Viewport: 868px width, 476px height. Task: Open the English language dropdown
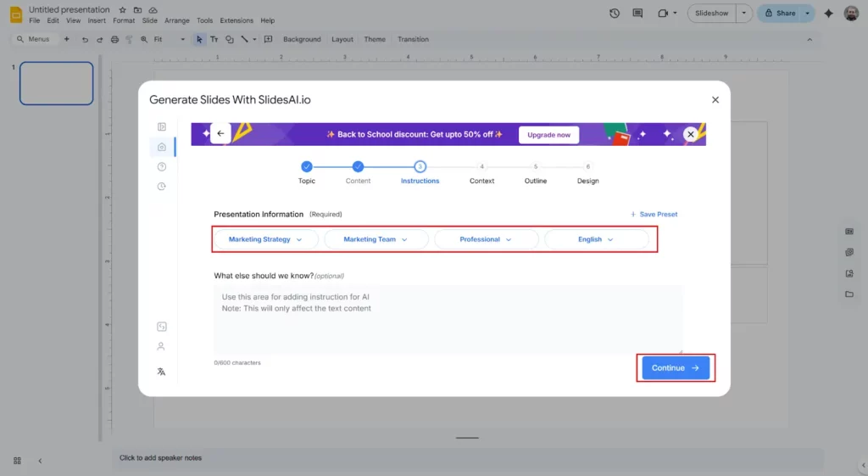pos(596,239)
